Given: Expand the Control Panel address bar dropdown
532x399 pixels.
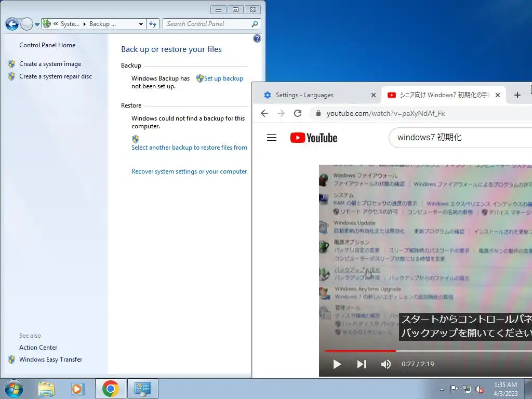Looking at the screenshot, I should pos(141,24).
